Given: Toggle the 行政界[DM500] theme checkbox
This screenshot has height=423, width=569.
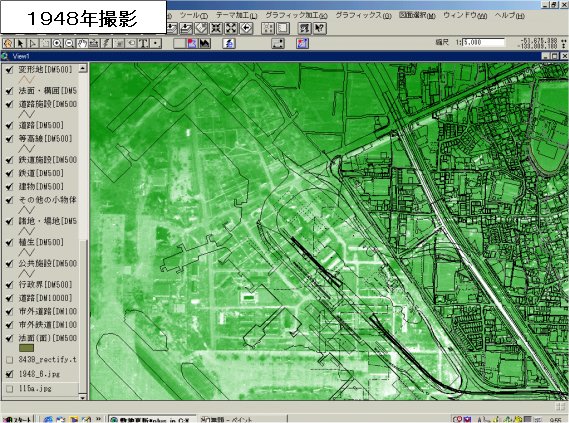Looking at the screenshot, I should 9,285.
